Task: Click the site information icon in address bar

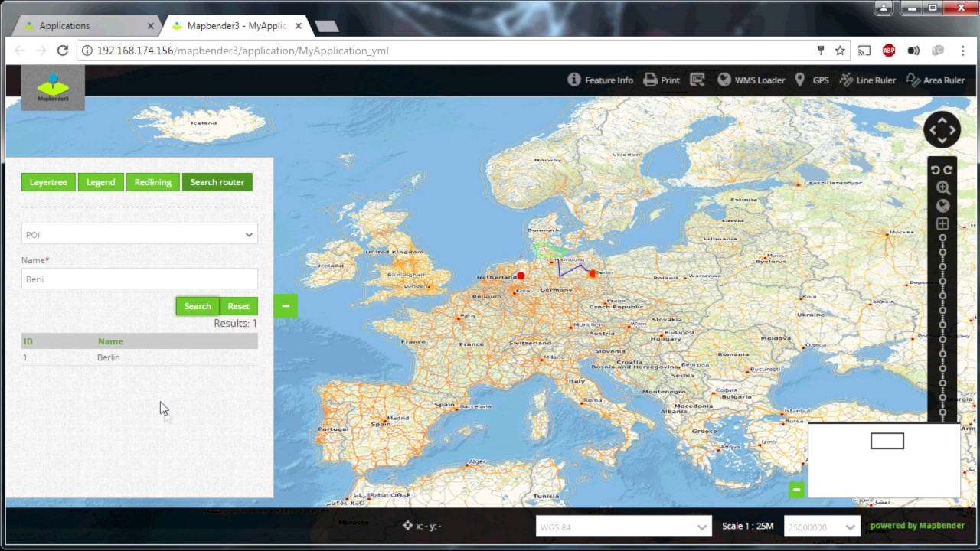Action: [x=87, y=51]
